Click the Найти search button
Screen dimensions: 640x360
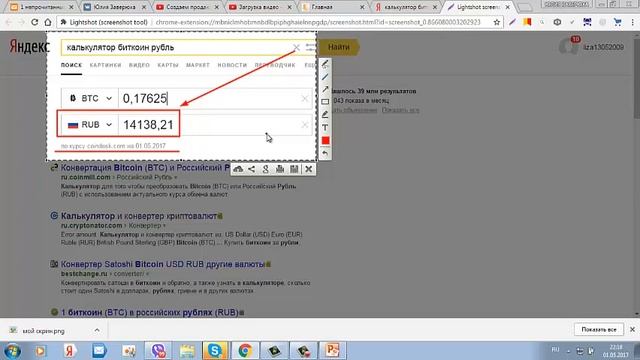point(339,47)
